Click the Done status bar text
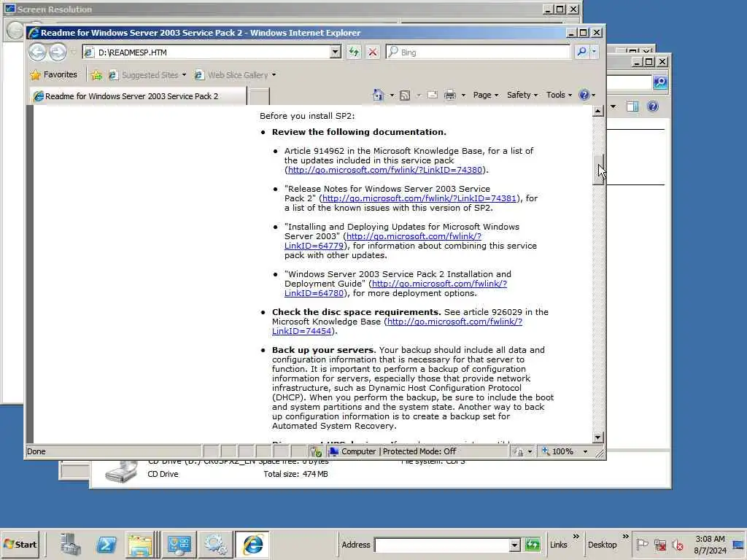The image size is (747, 560). coord(36,451)
